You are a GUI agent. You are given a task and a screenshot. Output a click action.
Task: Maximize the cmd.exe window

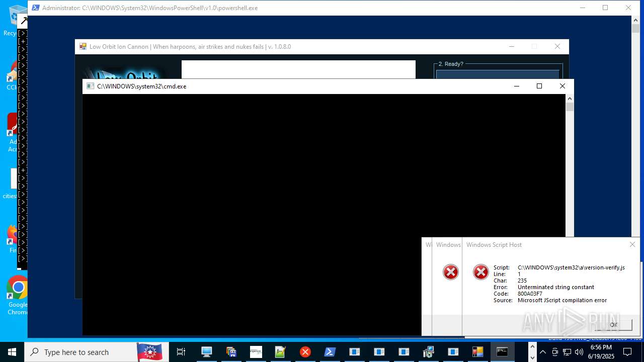(539, 86)
